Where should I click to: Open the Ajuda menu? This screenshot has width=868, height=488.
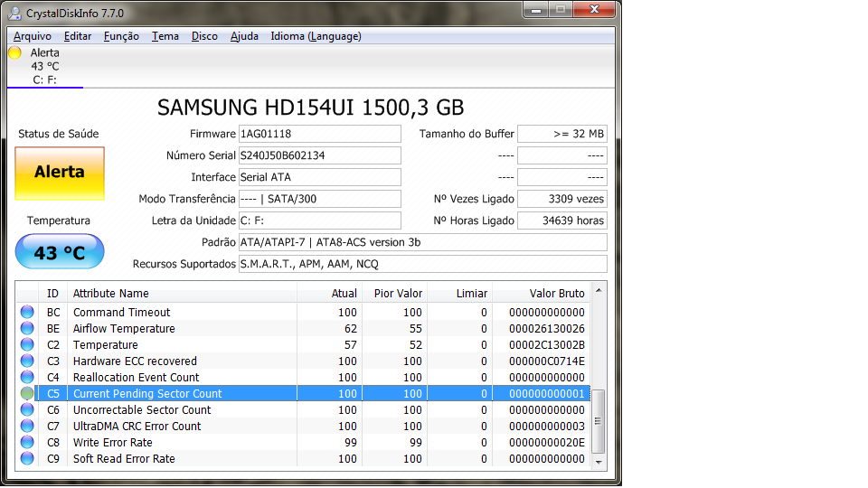tap(244, 36)
